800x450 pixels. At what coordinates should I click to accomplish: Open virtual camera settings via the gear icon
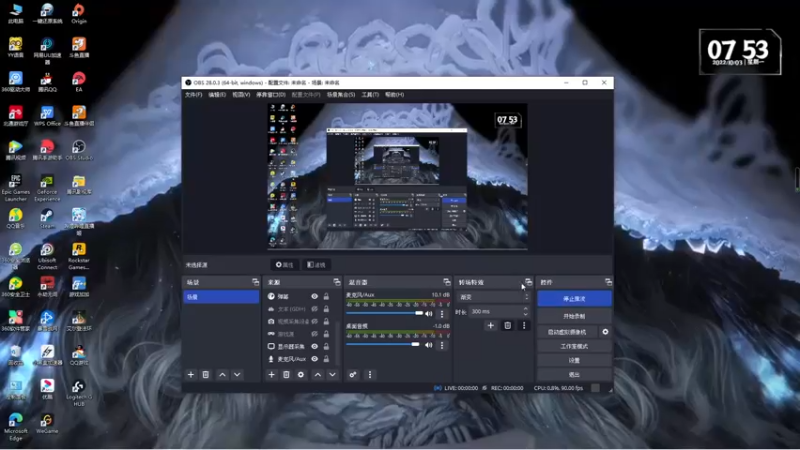click(605, 332)
